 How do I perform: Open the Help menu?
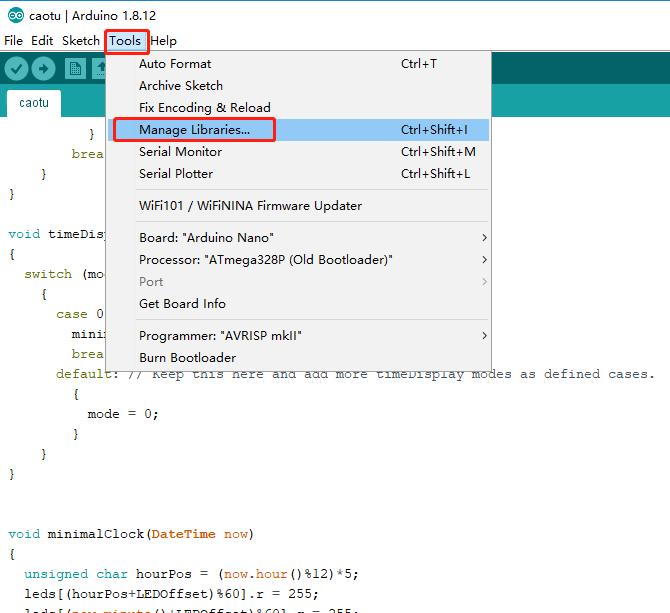click(x=163, y=41)
